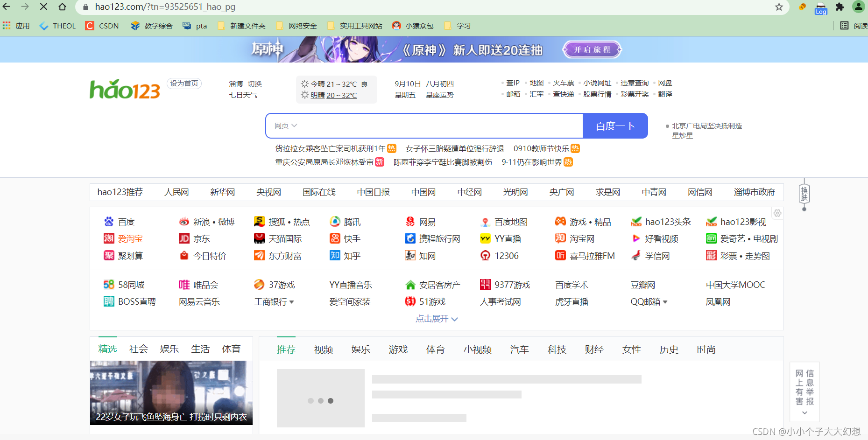Open tomorrow's weather 明晴 20~32℃ link
This screenshot has height=440, width=868.
333,95
